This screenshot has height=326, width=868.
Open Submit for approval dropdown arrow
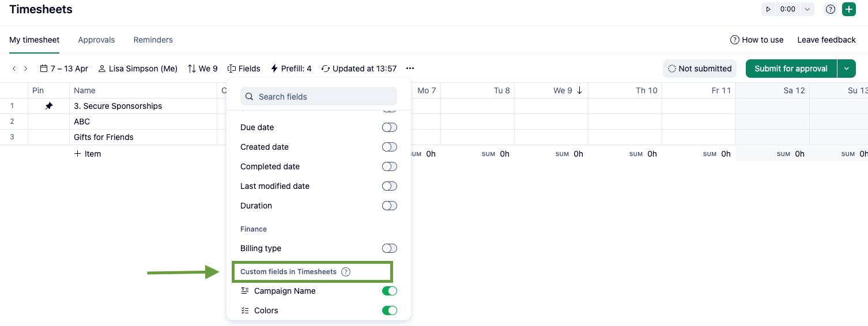pyautogui.click(x=847, y=69)
